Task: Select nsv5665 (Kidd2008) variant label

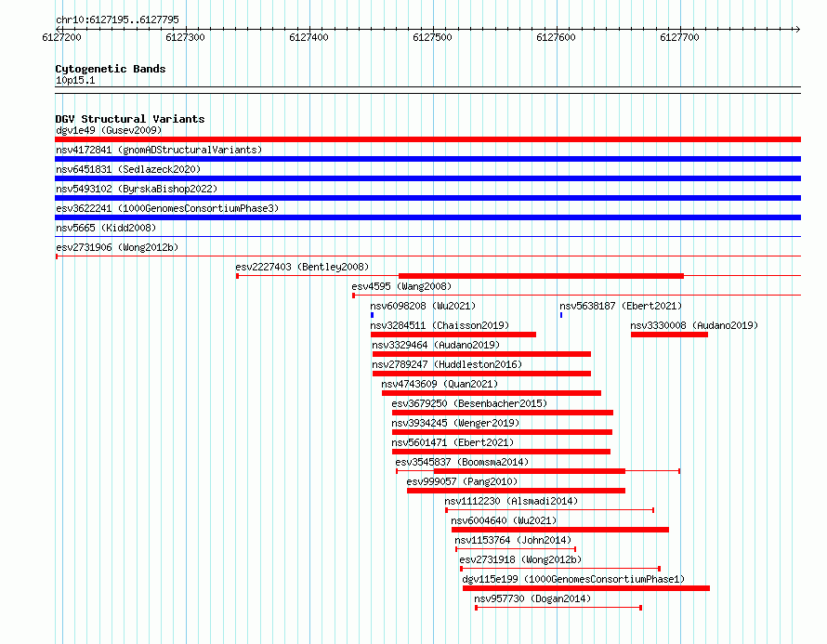Action: click(106, 228)
